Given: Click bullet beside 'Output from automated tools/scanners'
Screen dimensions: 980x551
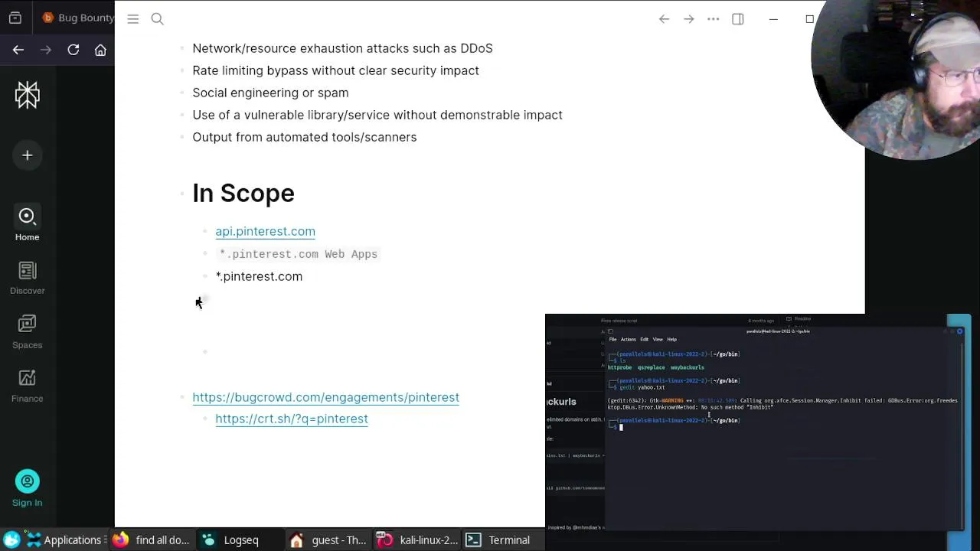Looking at the screenshot, I should click(182, 137).
